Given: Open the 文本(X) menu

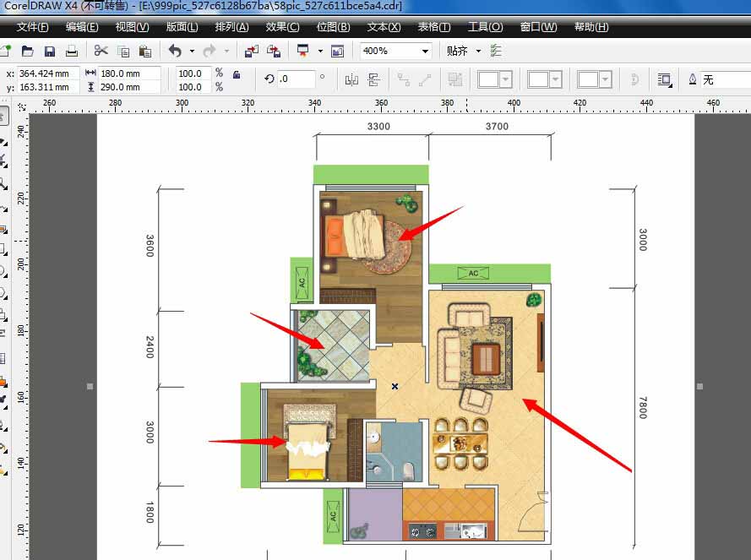Looking at the screenshot, I should point(384,27).
